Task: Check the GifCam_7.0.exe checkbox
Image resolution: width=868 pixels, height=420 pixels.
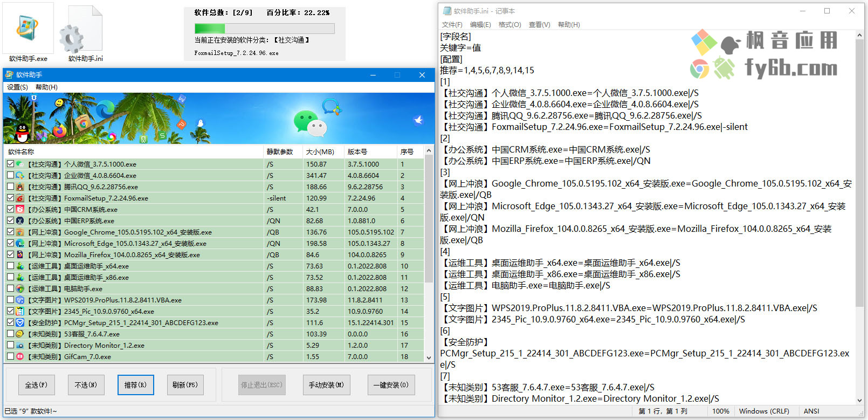Action: [x=10, y=356]
